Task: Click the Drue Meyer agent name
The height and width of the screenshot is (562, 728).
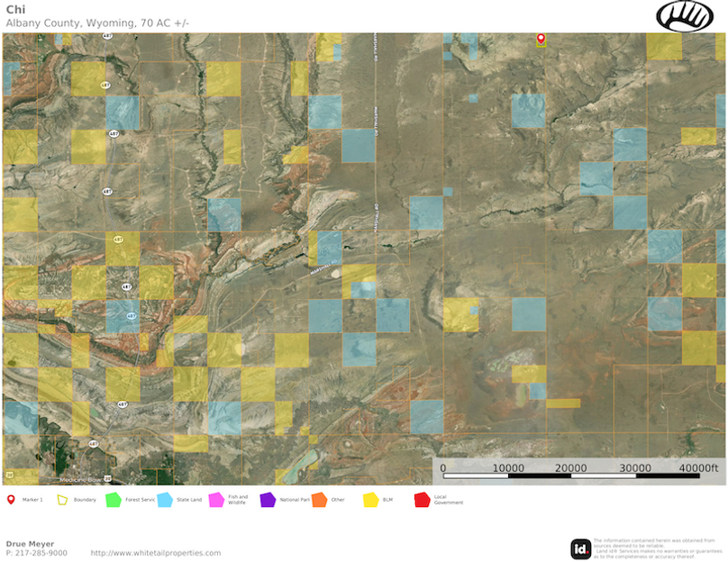Action: (30, 544)
